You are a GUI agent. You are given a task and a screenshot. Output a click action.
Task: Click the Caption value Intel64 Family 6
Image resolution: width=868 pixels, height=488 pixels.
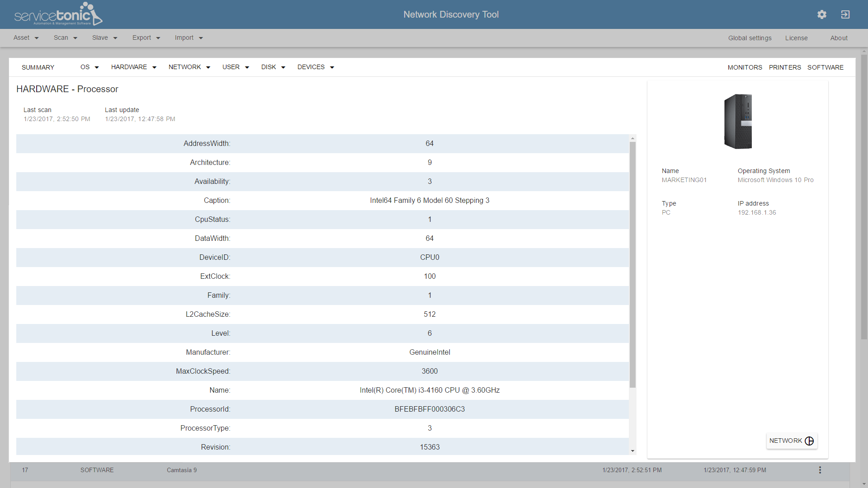(x=429, y=200)
